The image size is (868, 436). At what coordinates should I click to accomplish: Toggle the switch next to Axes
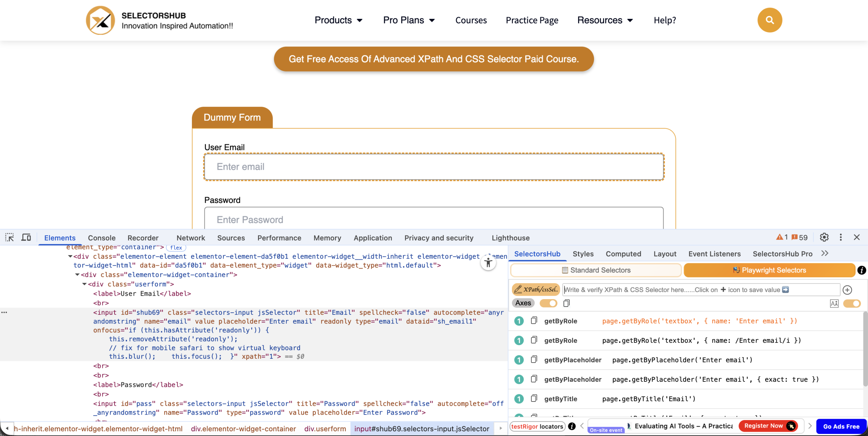[548, 303]
